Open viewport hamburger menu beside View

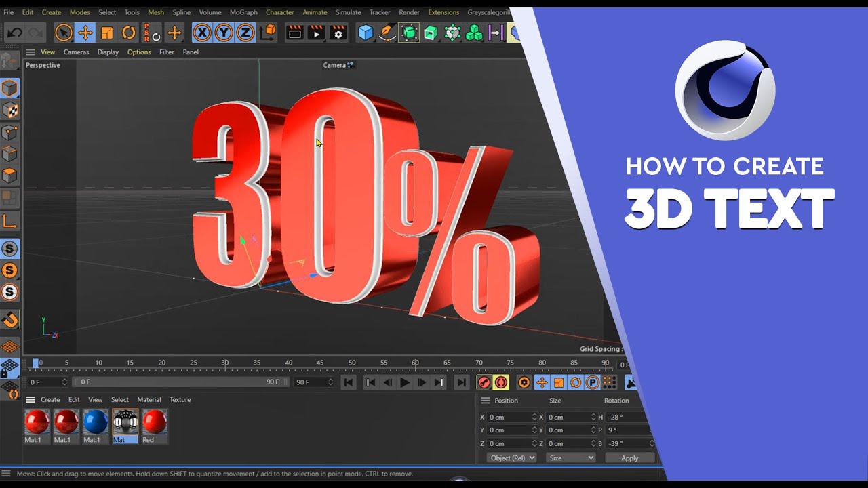[30, 52]
